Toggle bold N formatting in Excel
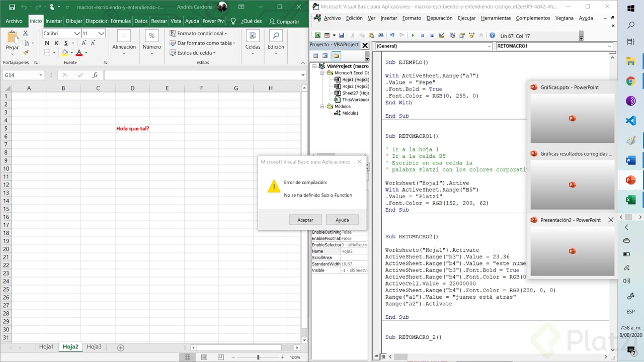The width and height of the screenshot is (644, 362). pyautogui.click(x=47, y=43)
